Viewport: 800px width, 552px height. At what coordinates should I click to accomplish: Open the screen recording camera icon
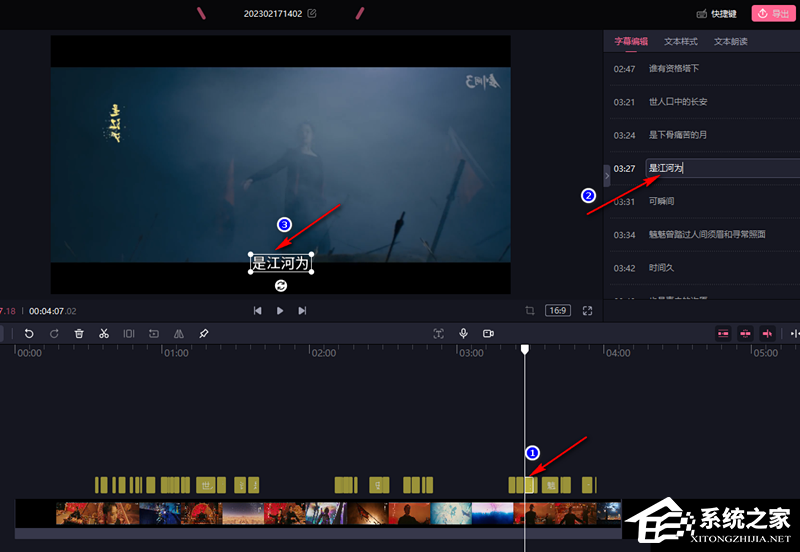pyautogui.click(x=488, y=334)
